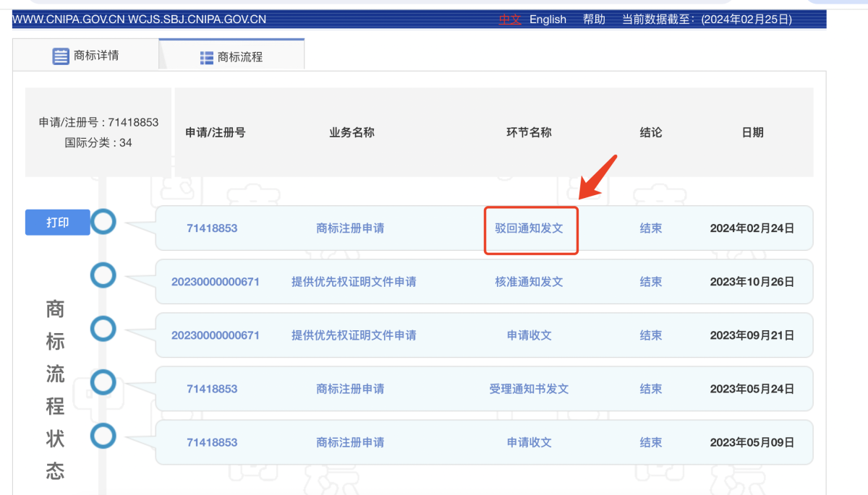The width and height of the screenshot is (868, 495).
Task: Select the timeline circle for 2023年05月09日
Action: (103, 436)
